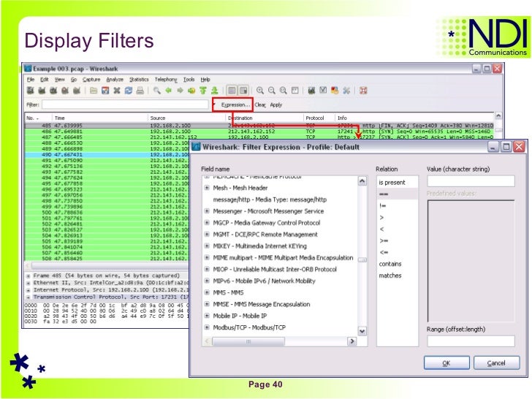The width and height of the screenshot is (532, 399).
Task: Open recent filters dropdown arrow
Action: pyautogui.click(x=214, y=104)
